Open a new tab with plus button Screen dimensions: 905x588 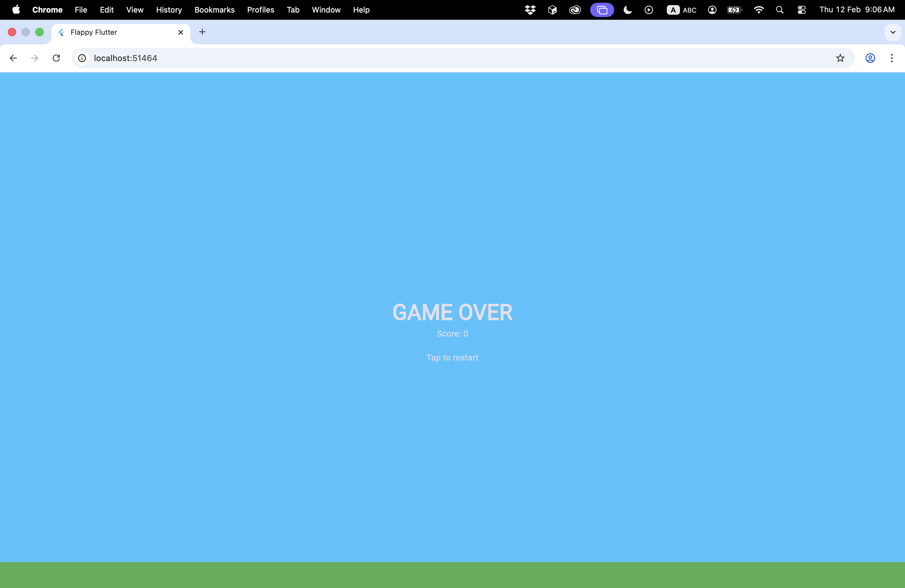point(202,32)
